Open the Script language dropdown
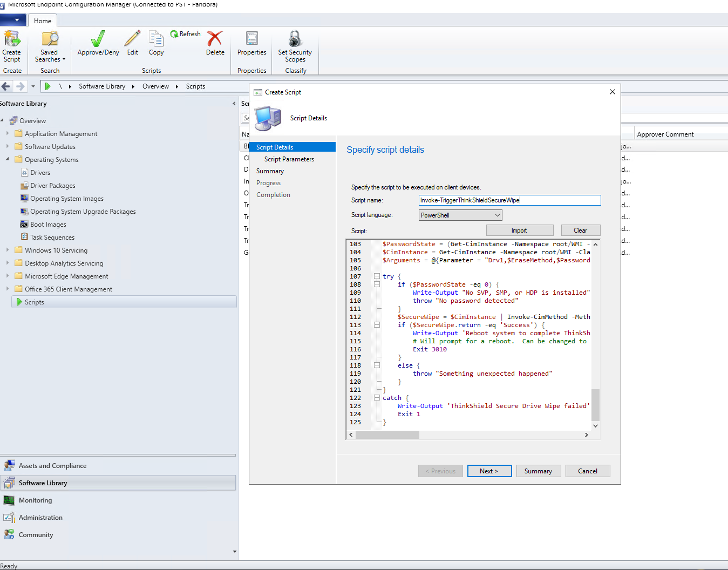 [460, 215]
